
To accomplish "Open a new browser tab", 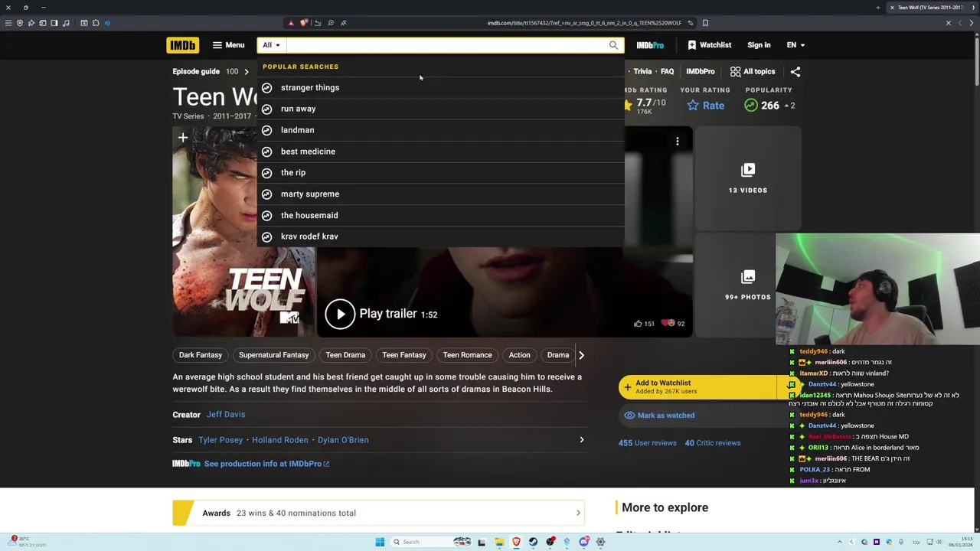I will pyautogui.click(x=877, y=8).
